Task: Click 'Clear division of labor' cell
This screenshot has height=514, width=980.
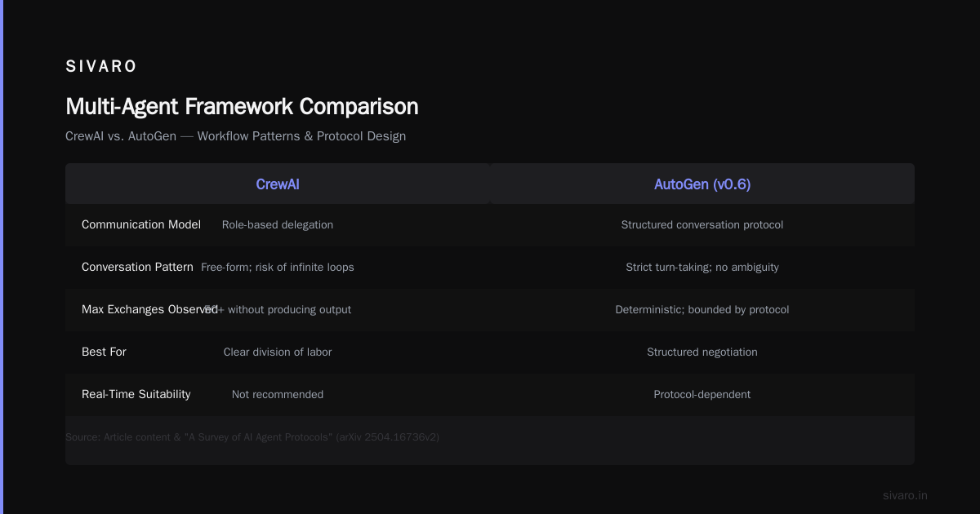Action: click(x=278, y=352)
